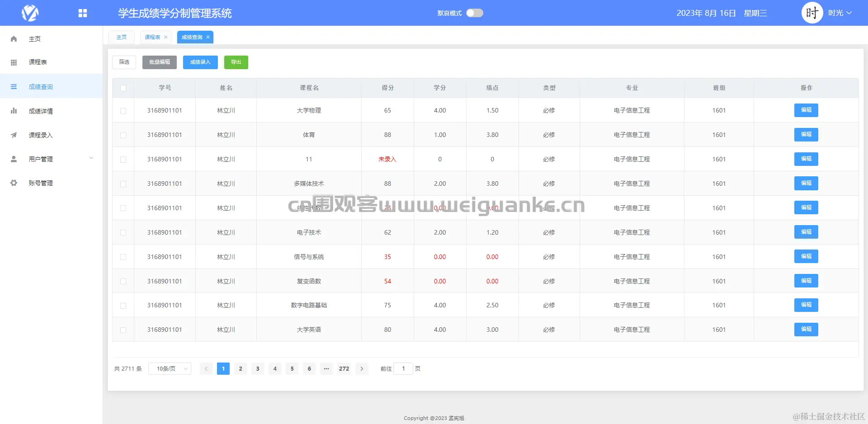Click the user avatar 时 in the header

tap(812, 13)
